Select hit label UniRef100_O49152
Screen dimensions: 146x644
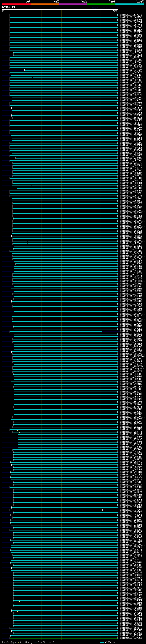tap(131, 17)
